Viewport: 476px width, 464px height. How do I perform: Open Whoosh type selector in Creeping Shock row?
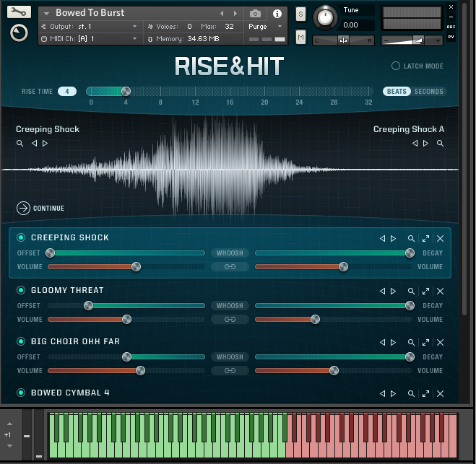tap(230, 253)
